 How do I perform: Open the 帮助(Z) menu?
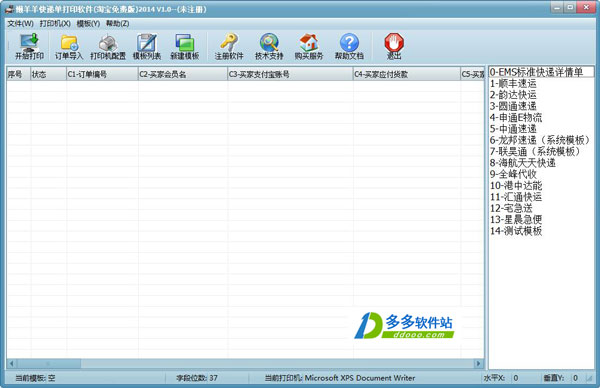[x=117, y=24]
